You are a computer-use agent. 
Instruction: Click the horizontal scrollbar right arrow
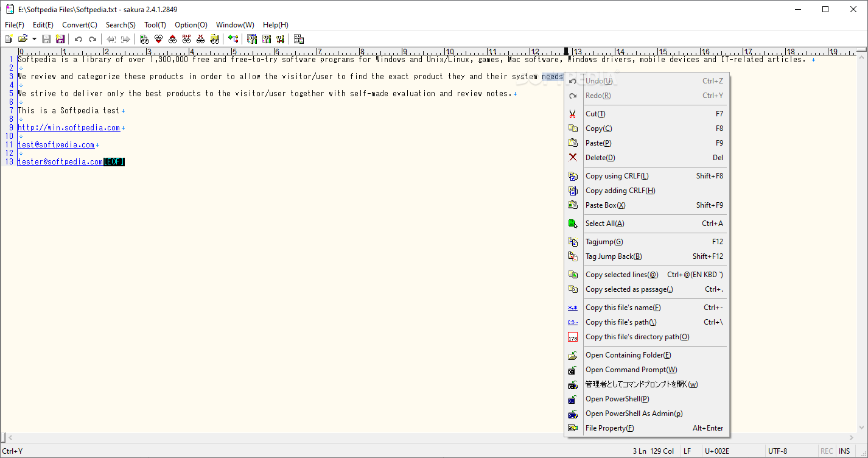852,437
